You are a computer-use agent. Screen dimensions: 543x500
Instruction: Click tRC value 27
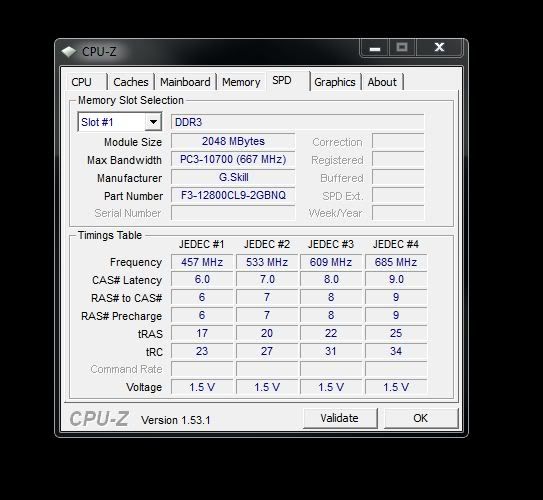point(267,351)
